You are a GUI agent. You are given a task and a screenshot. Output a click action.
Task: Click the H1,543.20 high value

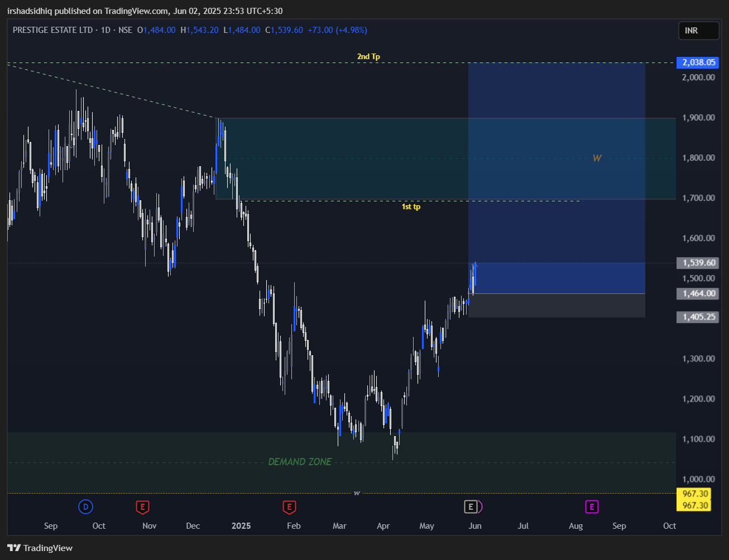click(x=199, y=30)
